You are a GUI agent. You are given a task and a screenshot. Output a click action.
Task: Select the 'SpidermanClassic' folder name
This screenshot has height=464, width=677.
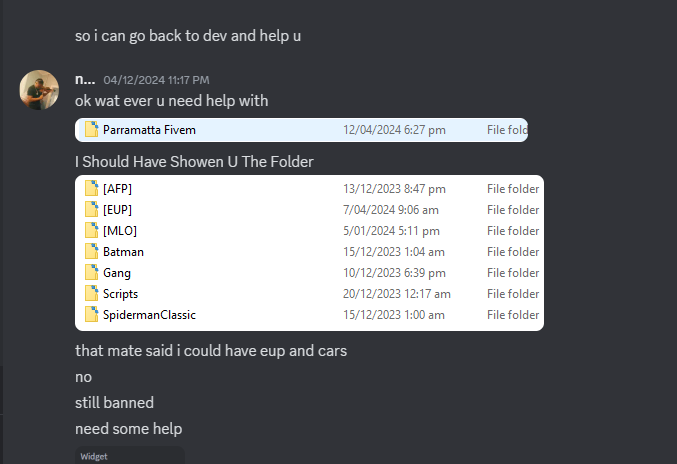pos(149,315)
